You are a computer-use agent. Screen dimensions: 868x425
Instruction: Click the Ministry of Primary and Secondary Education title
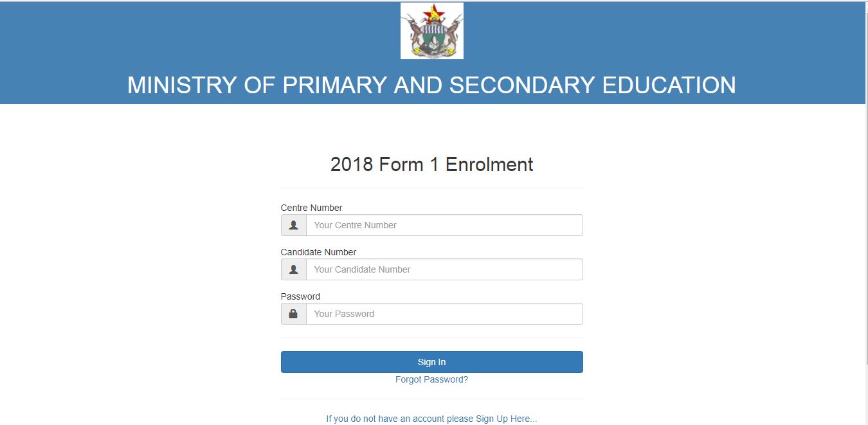click(432, 85)
